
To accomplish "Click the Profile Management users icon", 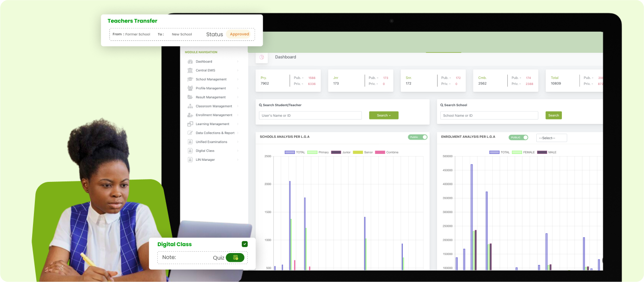I will pyautogui.click(x=190, y=88).
